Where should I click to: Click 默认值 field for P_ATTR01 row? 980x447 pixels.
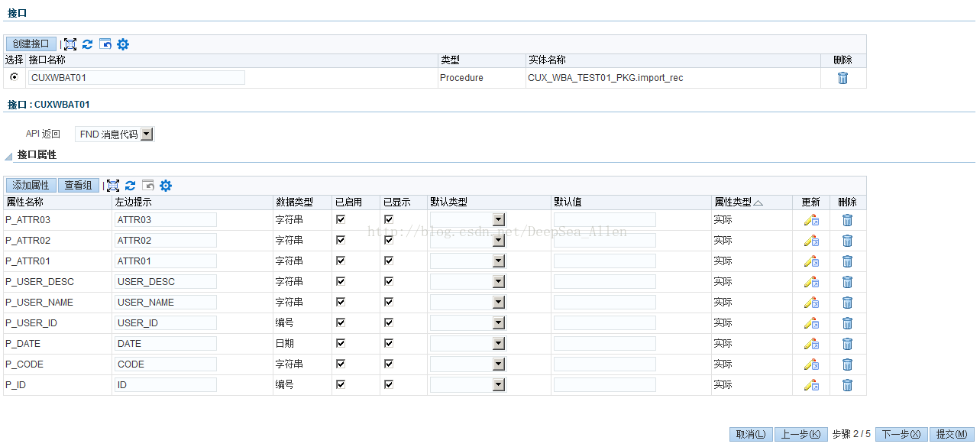click(x=605, y=261)
